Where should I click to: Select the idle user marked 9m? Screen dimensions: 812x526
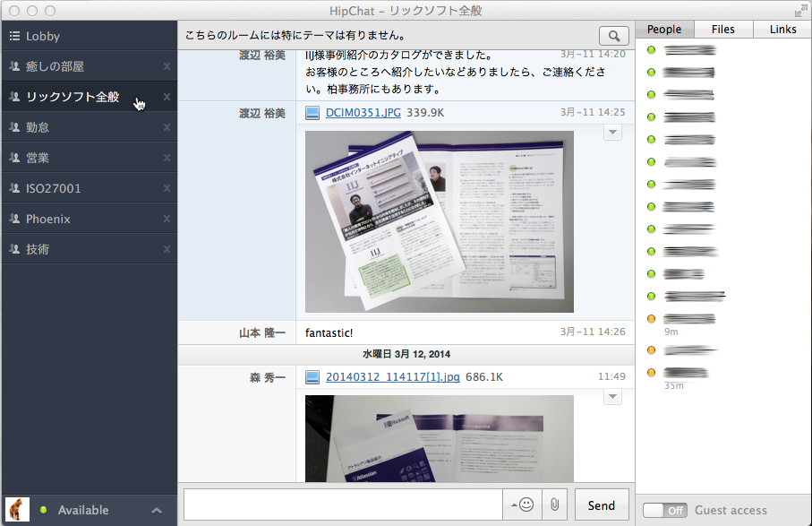tap(689, 319)
